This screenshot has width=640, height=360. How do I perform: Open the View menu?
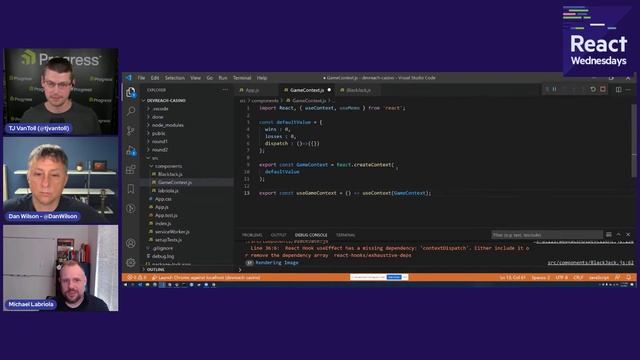(195, 78)
